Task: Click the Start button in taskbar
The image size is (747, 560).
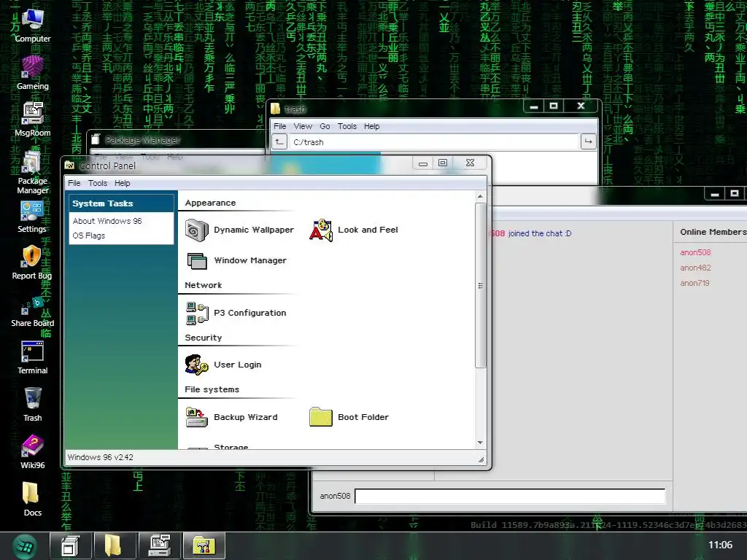Action: tap(25, 546)
